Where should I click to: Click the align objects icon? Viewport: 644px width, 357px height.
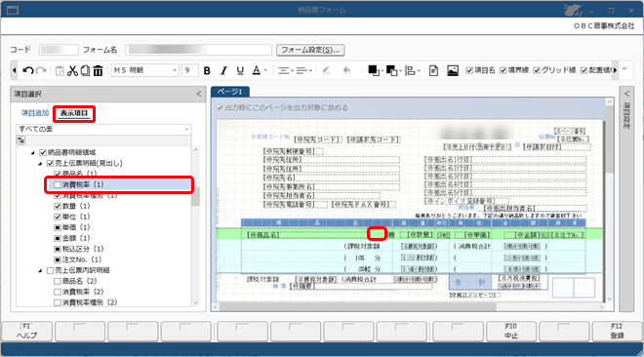[410, 70]
